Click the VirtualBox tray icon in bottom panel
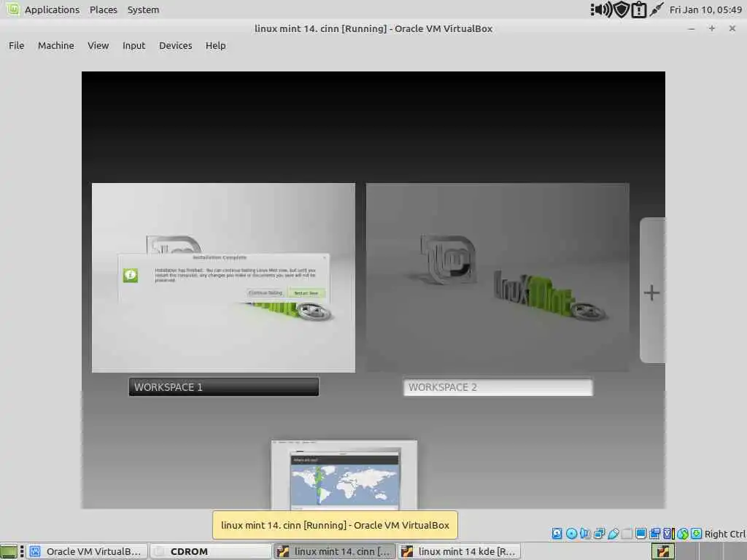This screenshot has height=560, width=747. [662, 551]
